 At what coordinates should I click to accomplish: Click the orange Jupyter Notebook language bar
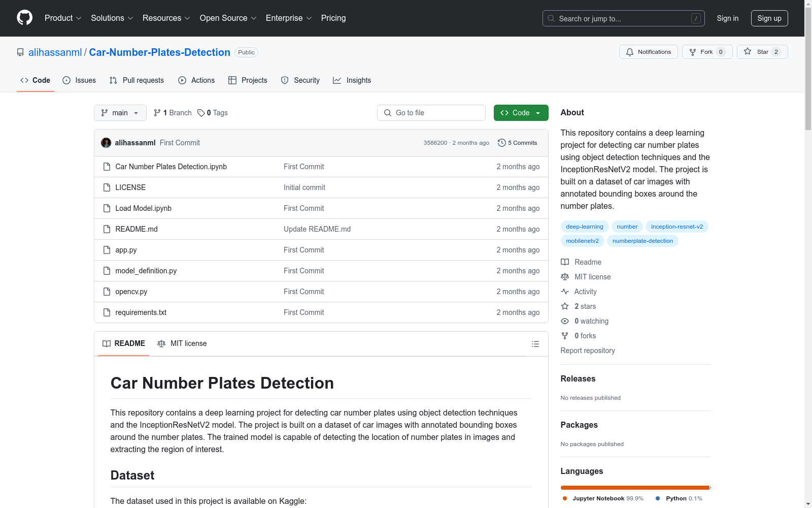[x=635, y=488]
